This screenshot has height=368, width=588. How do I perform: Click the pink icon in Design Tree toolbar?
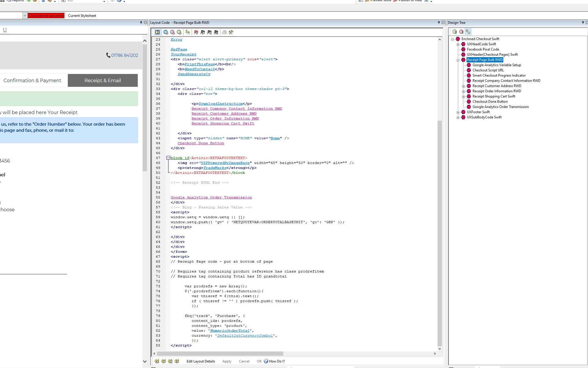click(461, 32)
